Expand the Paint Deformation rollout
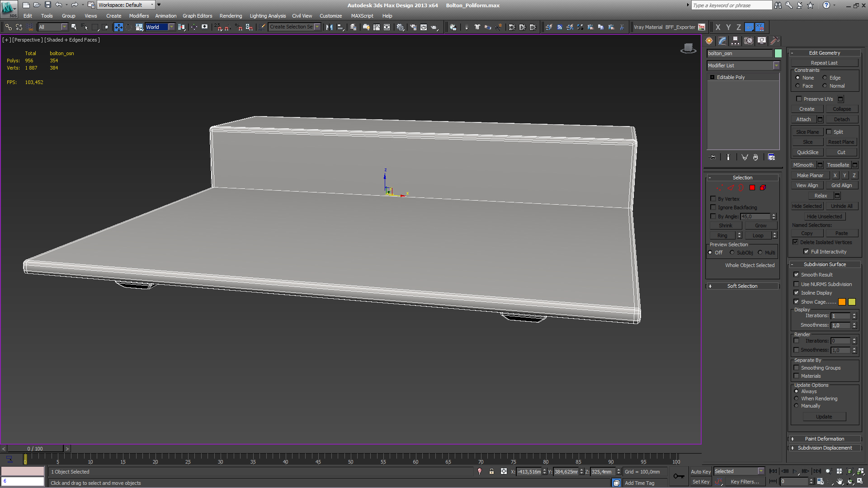This screenshot has width=868, height=488. click(x=825, y=439)
